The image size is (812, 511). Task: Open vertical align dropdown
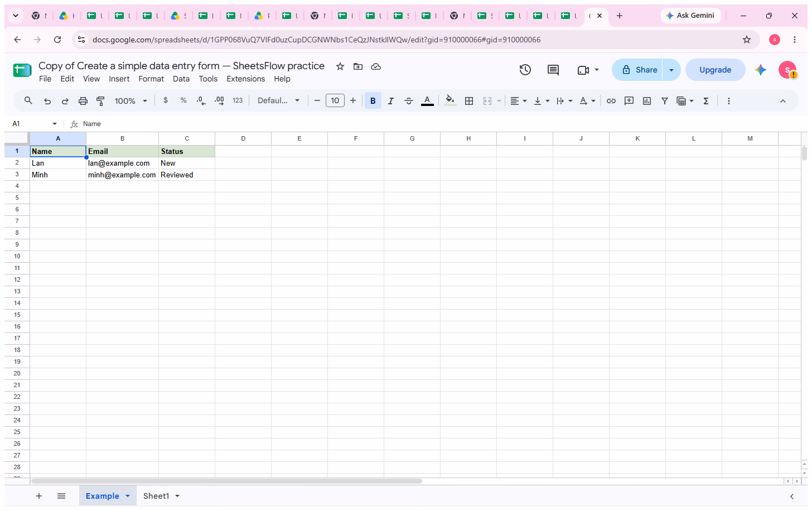click(542, 100)
